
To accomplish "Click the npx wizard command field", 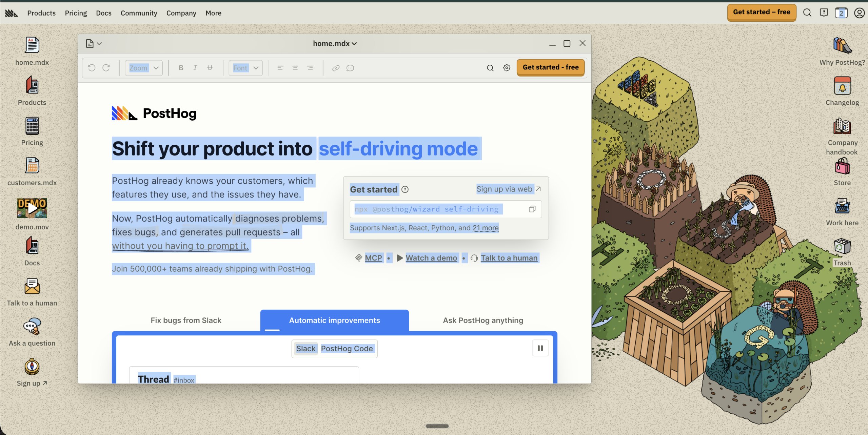I will [446, 209].
